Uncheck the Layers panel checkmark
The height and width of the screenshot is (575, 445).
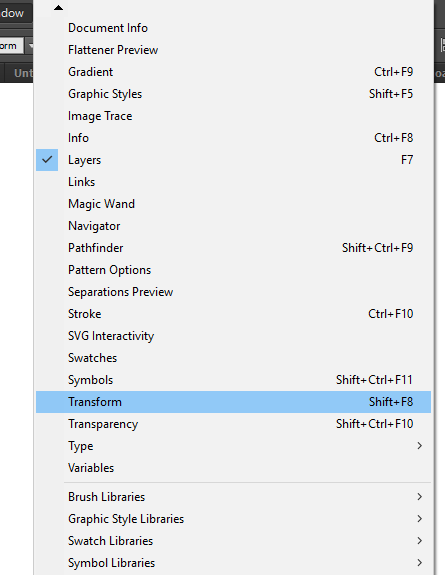pyautogui.click(x=47, y=160)
